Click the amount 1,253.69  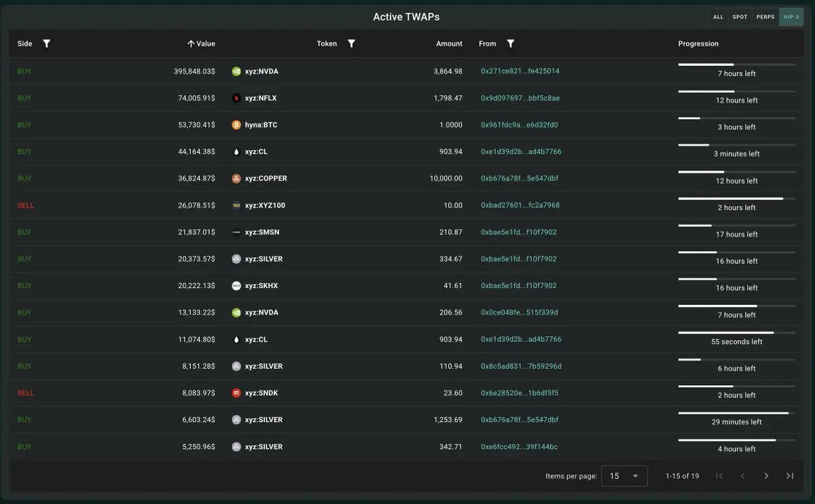coord(448,420)
